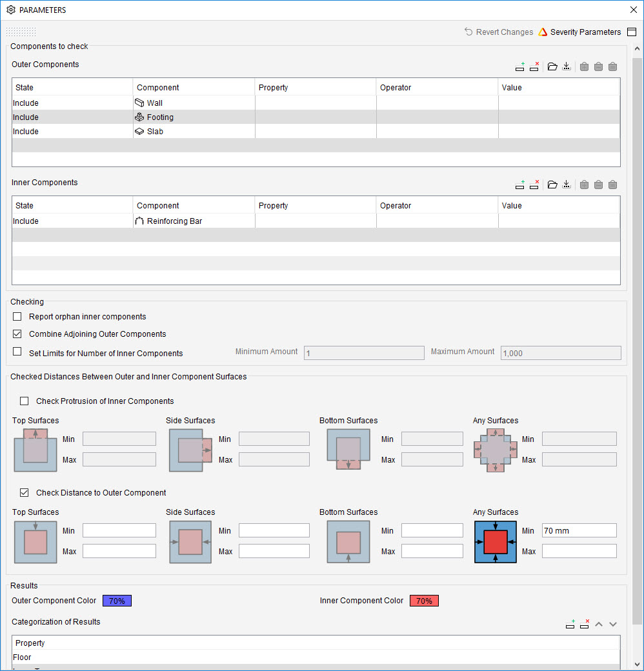The height and width of the screenshot is (671, 644).
Task: Tick Set Limits for Number of Inner Components
Action: tap(17, 353)
